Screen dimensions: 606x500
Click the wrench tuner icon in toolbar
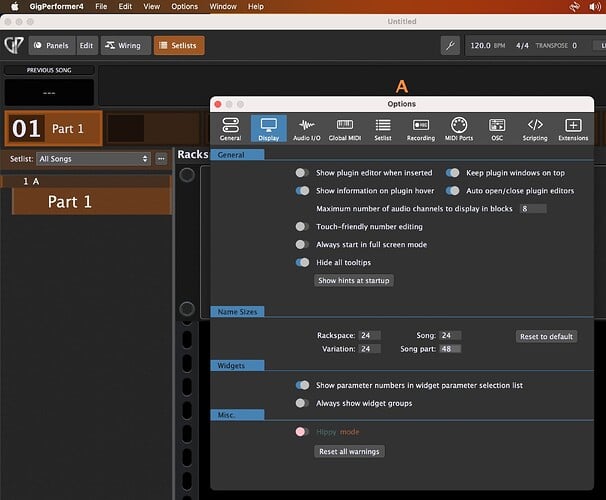click(x=449, y=46)
